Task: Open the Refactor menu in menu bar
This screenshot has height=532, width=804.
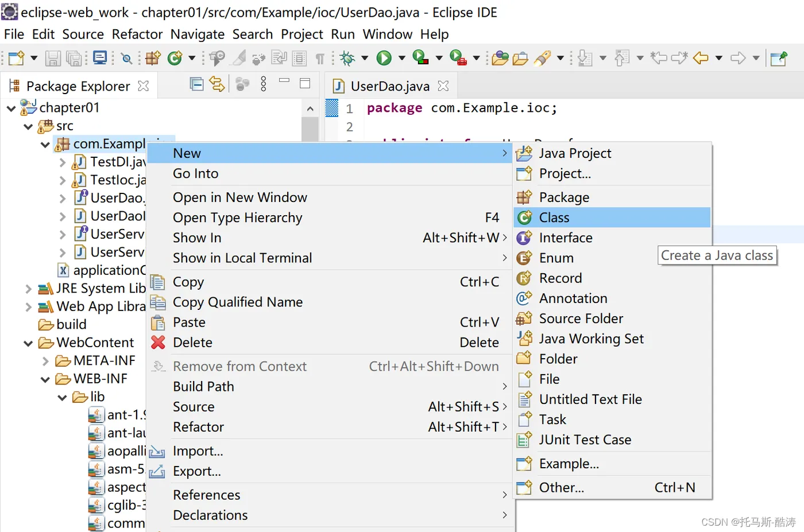Action: [x=137, y=34]
